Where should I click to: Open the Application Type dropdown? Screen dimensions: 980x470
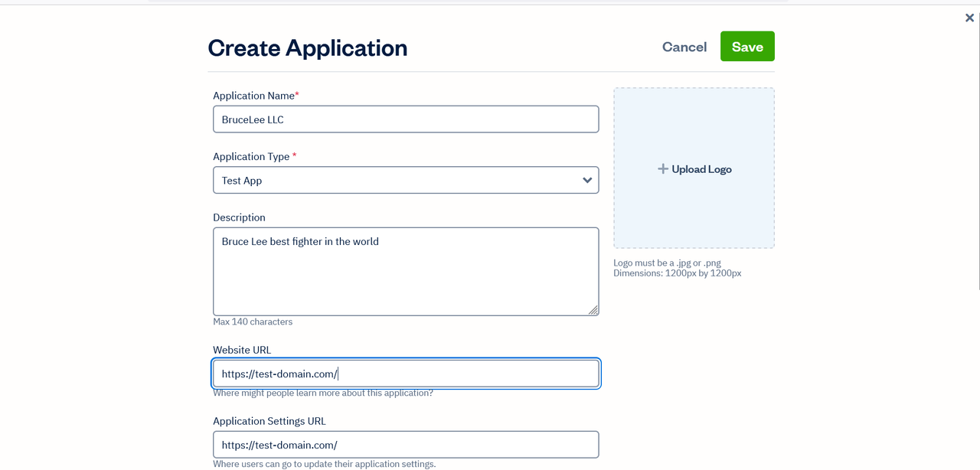[x=406, y=181]
